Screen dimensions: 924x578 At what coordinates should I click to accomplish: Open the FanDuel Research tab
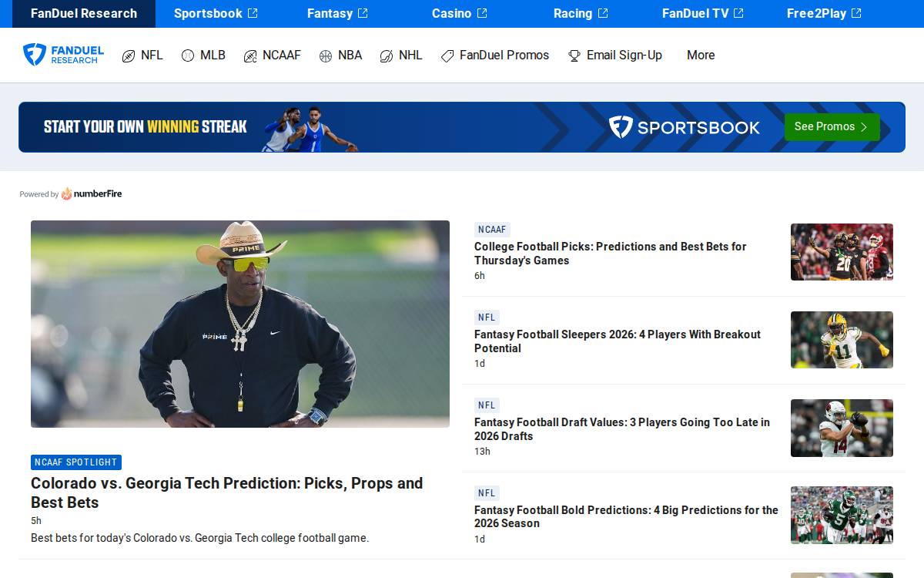click(84, 13)
